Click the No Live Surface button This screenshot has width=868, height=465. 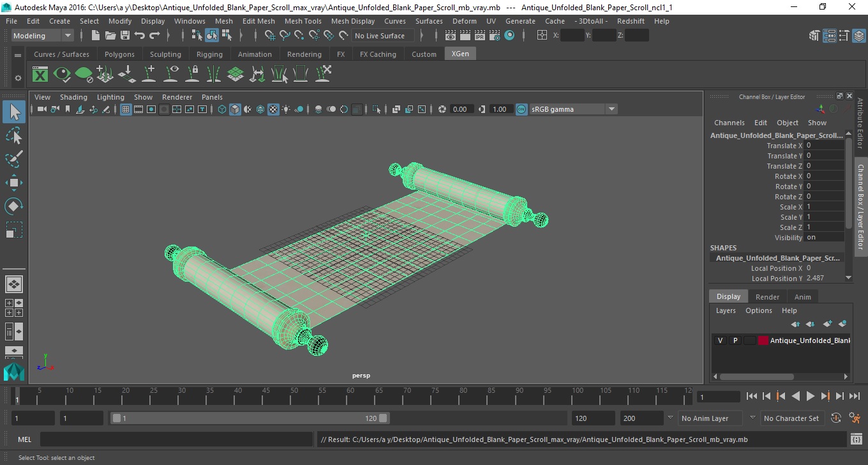pos(380,36)
